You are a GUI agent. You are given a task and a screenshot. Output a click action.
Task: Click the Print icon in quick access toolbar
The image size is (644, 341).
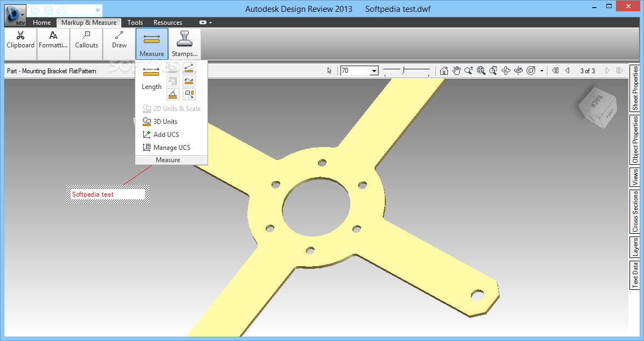61,10
